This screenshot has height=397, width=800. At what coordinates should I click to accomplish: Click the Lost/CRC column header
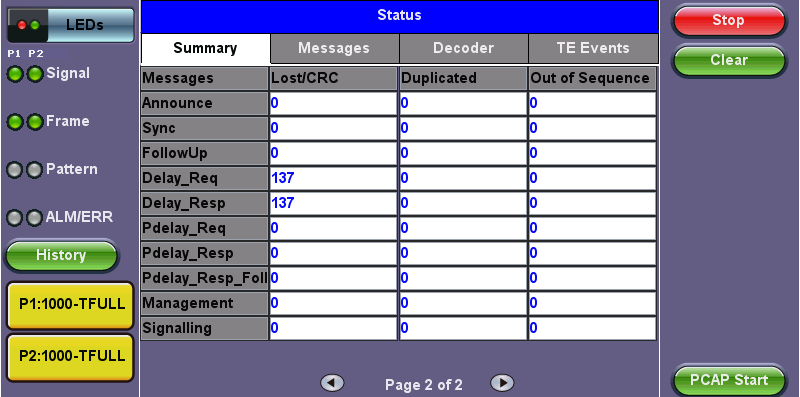[333, 79]
